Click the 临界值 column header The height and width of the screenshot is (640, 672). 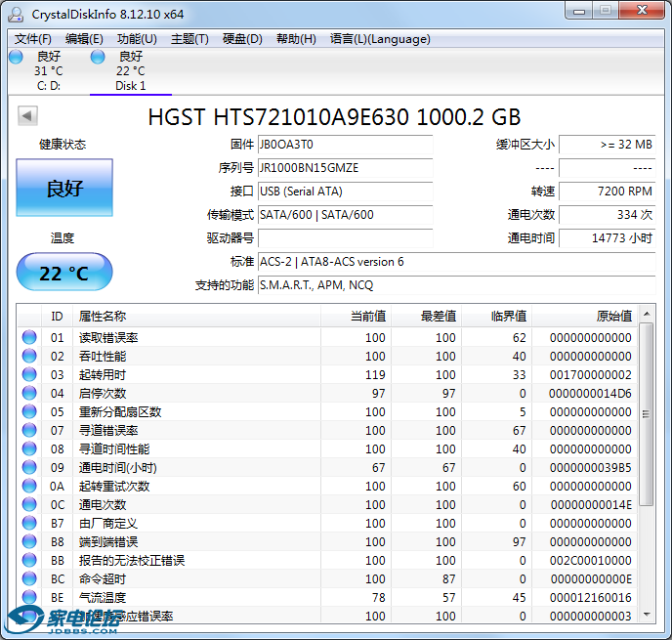(x=497, y=317)
